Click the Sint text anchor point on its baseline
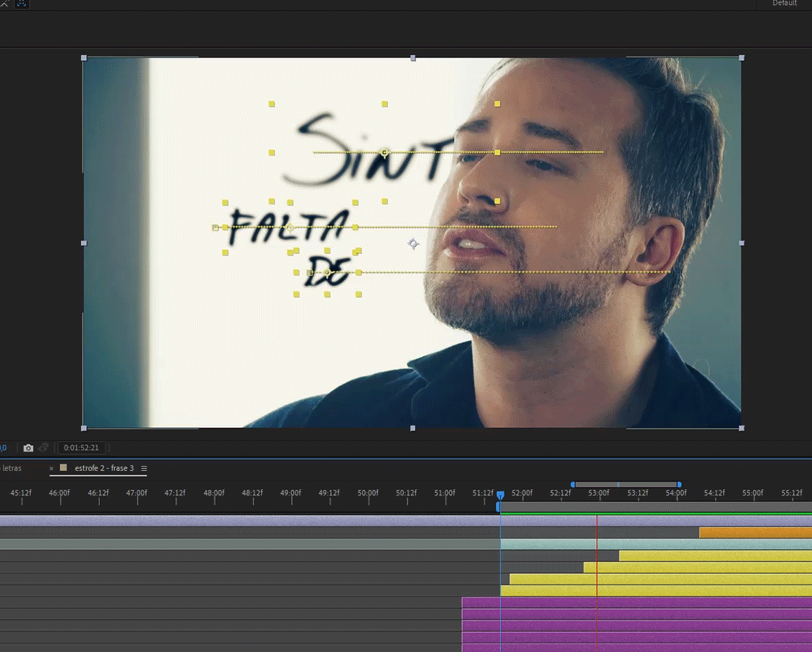 pyautogui.click(x=384, y=153)
